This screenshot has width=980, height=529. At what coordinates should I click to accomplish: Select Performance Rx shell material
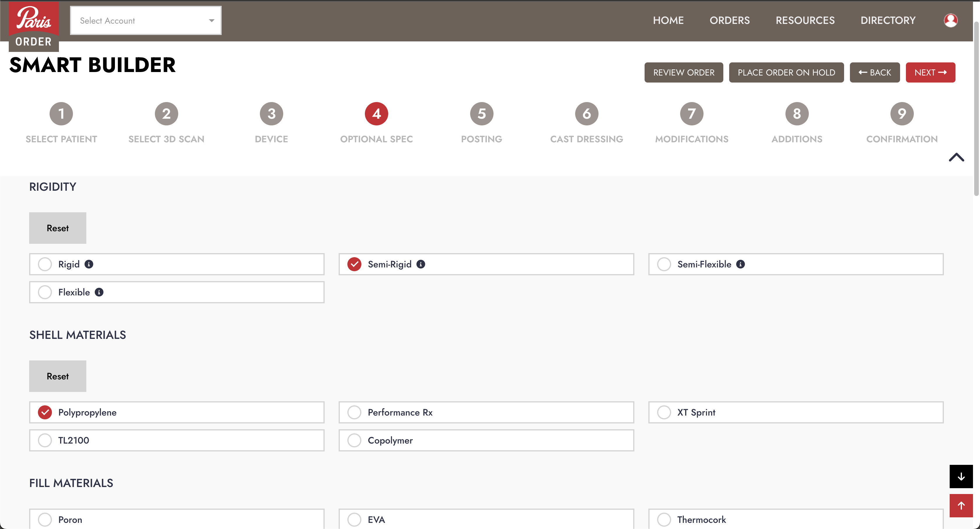[486, 412]
